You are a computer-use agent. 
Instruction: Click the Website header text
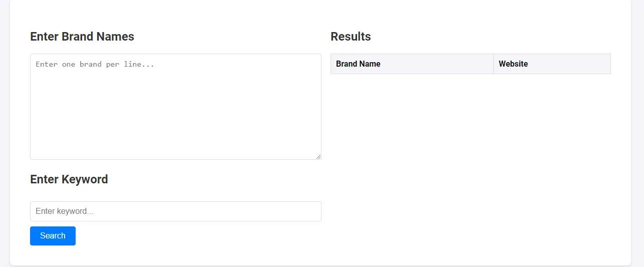pos(513,64)
